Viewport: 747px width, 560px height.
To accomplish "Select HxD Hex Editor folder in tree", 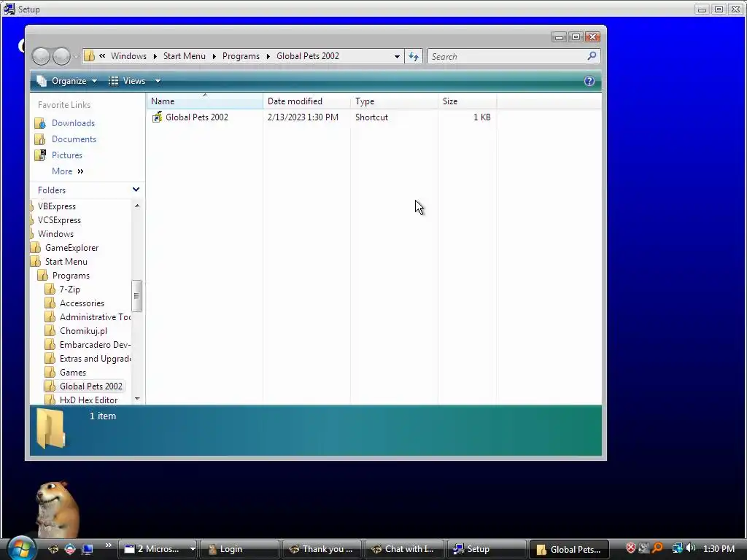I will click(x=88, y=400).
